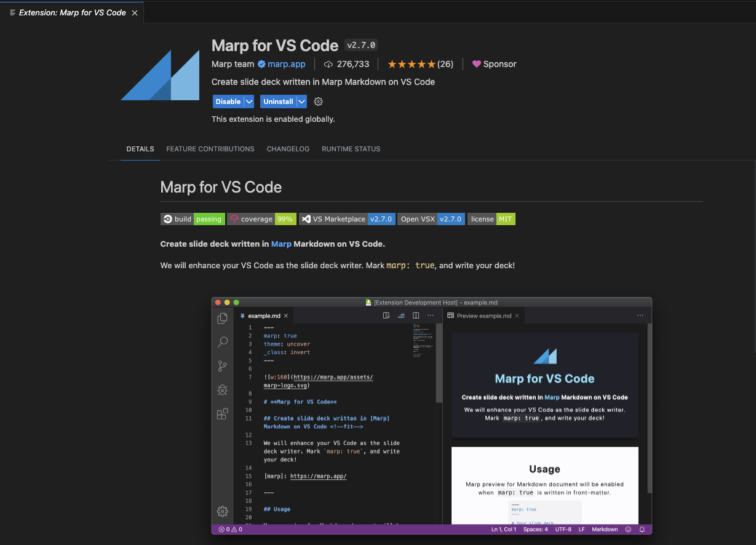Click the Marp team publisher name
Viewport: 756px width, 545px height.
click(233, 64)
